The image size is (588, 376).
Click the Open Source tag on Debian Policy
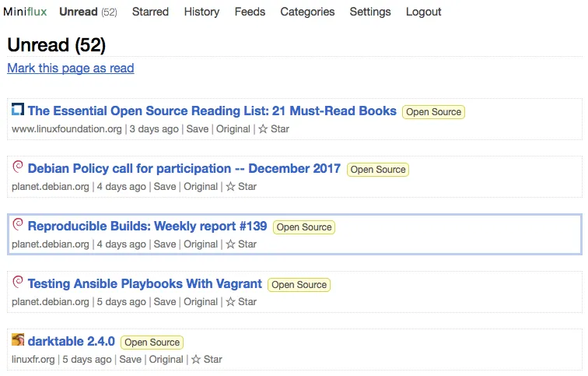pos(378,170)
